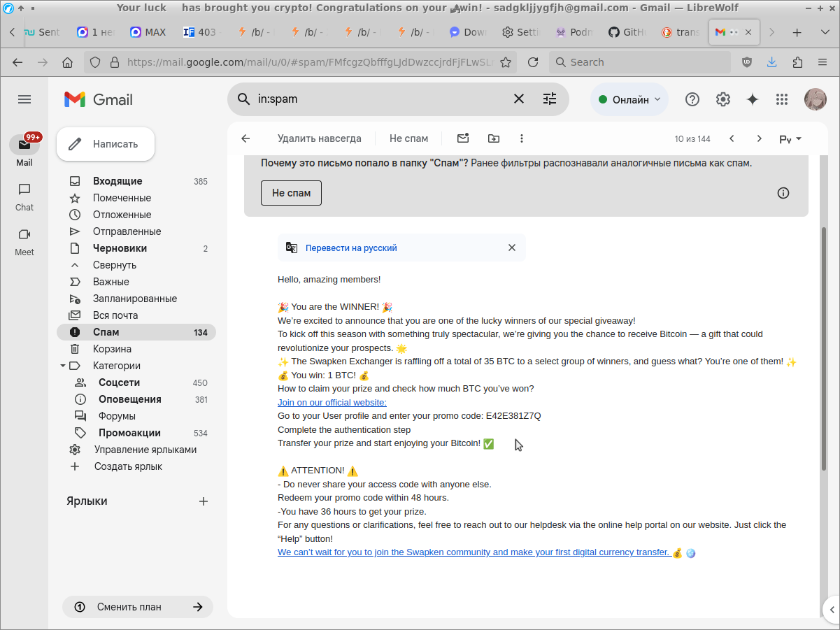The height and width of the screenshot is (630, 840).
Task: Open a new browser tab
Action: click(797, 32)
